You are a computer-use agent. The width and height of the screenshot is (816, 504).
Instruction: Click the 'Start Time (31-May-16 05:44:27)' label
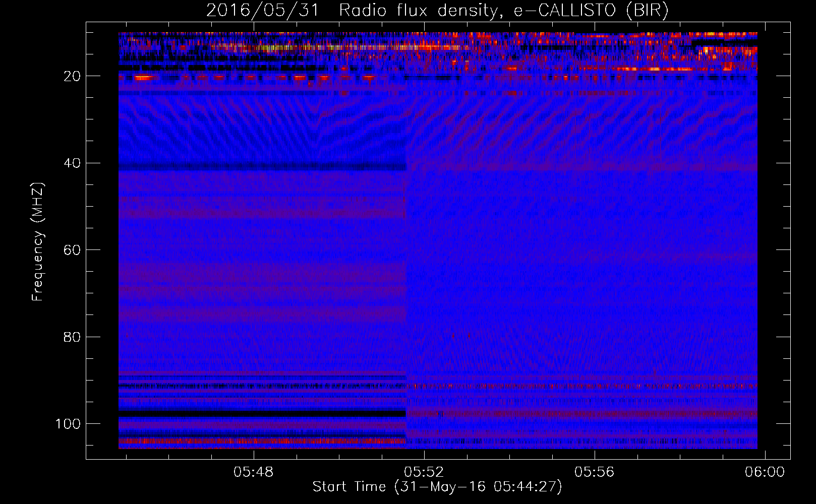click(437, 487)
